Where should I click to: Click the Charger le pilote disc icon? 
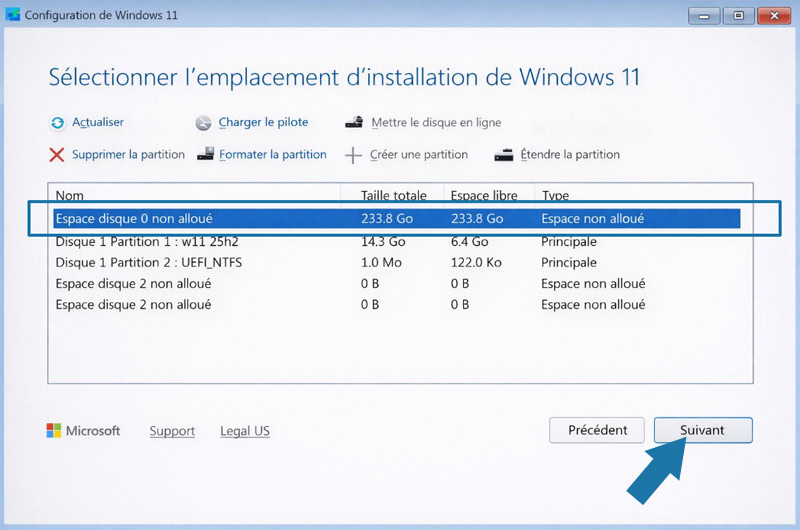(x=203, y=123)
